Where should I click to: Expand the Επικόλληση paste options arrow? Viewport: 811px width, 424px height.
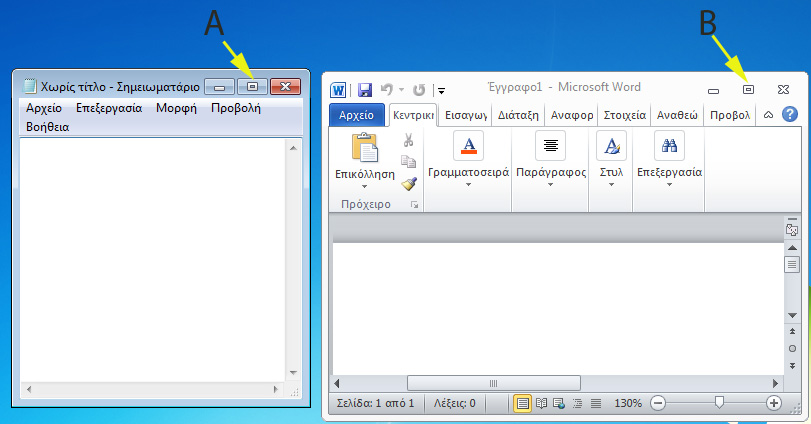pos(365,186)
